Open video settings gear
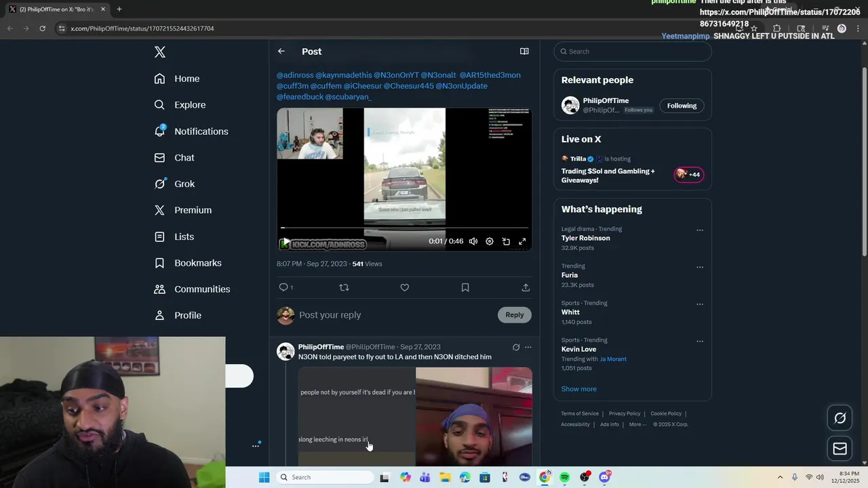The height and width of the screenshot is (488, 868). click(x=490, y=241)
